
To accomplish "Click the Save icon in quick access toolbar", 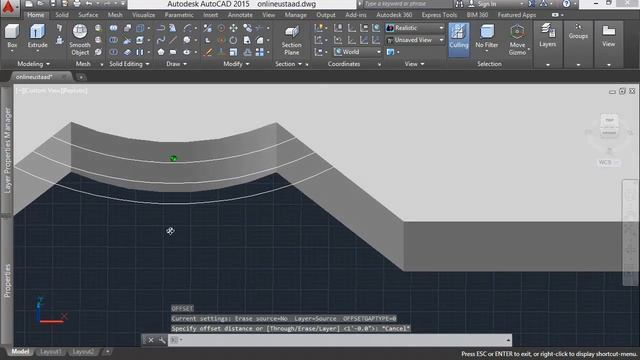I will (x=53, y=4).
